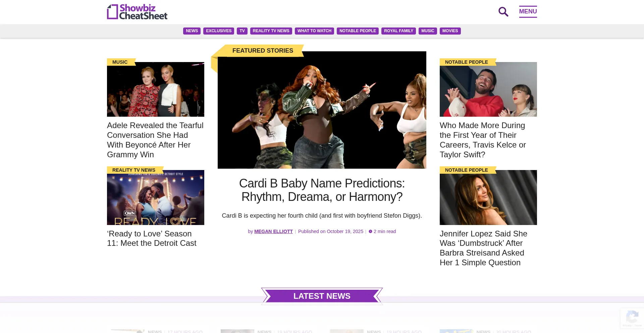The height and width of the screenshot is (333, 644).
Task: Click NOTABLE PEOPLE label above Travis Kelce story
Action: click(x=467, y=62)
